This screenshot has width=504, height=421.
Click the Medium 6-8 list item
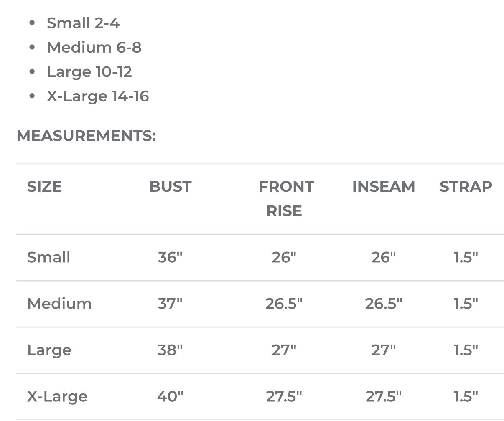point(94,47)
